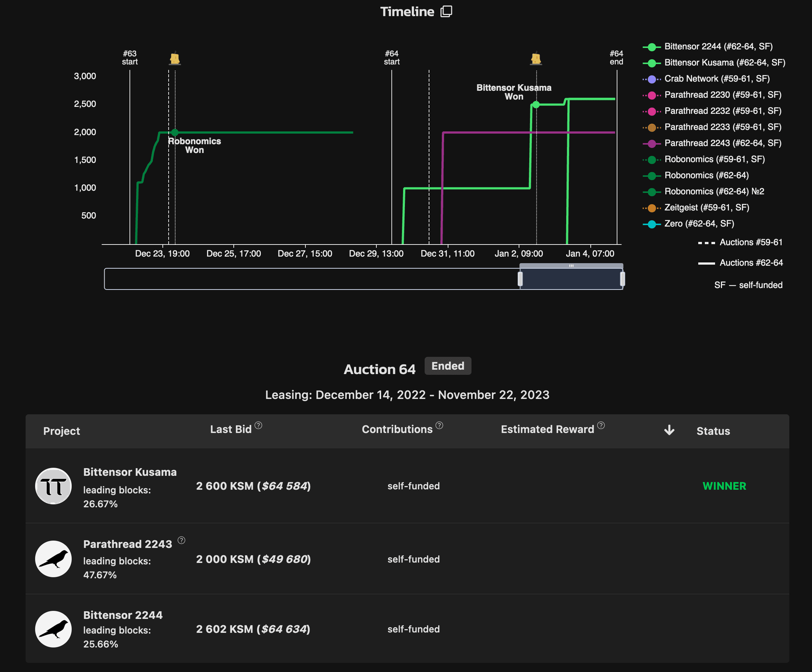This screenshot has height=672, width=812.
Task: Click the Leasing date range text
Action: (407, 395)
